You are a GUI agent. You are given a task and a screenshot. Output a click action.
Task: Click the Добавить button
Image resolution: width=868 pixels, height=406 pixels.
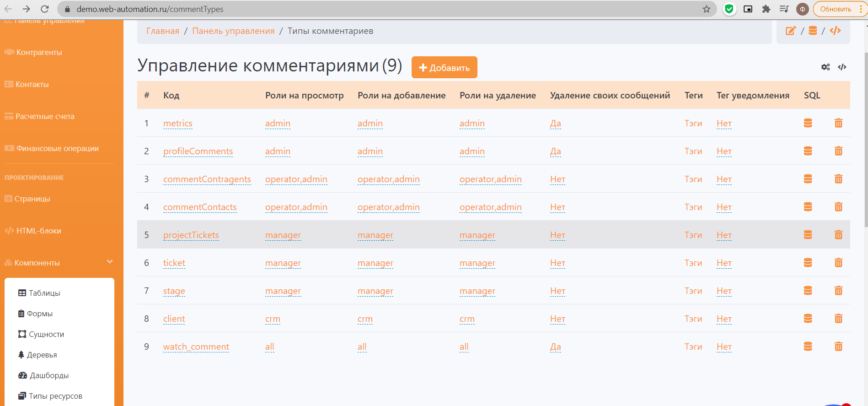click(444, 68)
